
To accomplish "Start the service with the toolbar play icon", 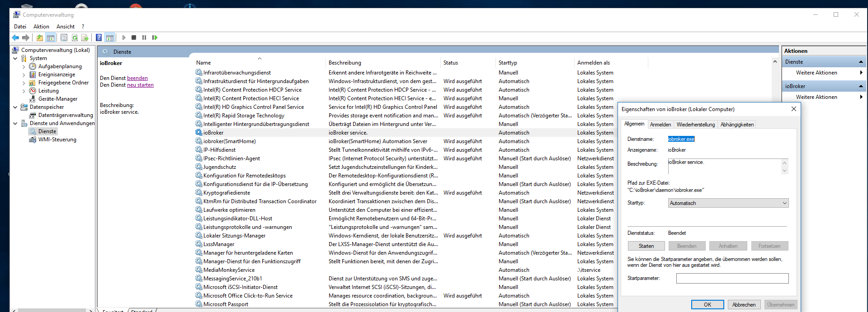I will pos(124,37).
